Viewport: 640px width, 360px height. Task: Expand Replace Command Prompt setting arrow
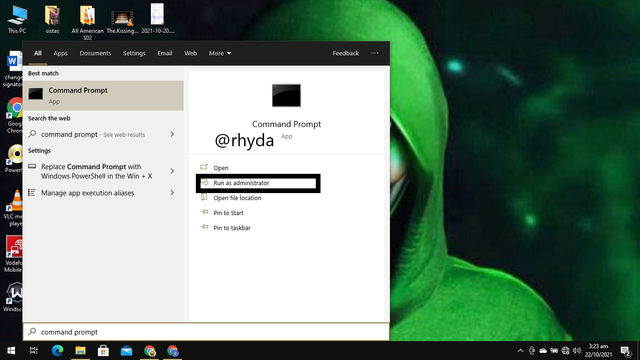point(172,171)
